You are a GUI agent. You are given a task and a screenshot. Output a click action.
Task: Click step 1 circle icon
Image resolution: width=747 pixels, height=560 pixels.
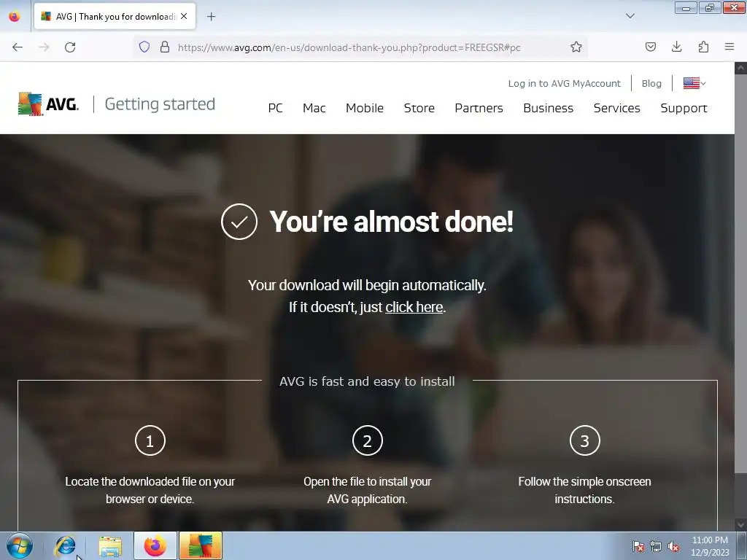[x=150, y=440]
